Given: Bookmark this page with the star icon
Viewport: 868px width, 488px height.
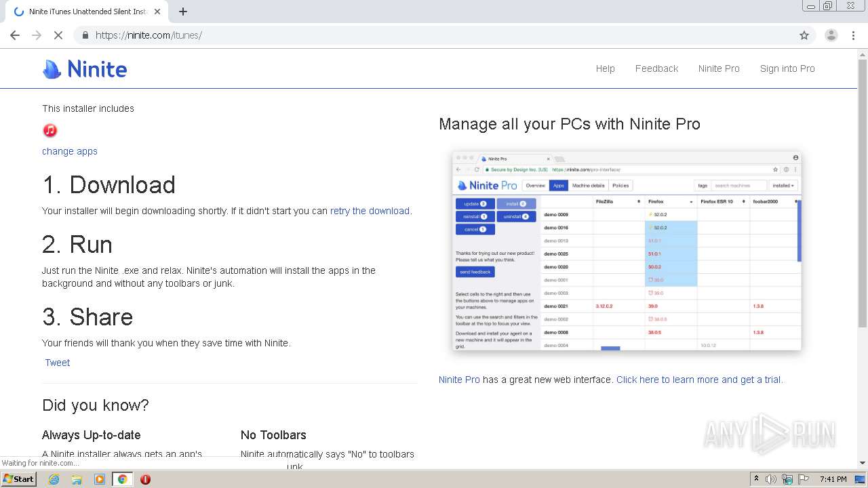Looking at the screenshot, I should click(x=804, y=35).
